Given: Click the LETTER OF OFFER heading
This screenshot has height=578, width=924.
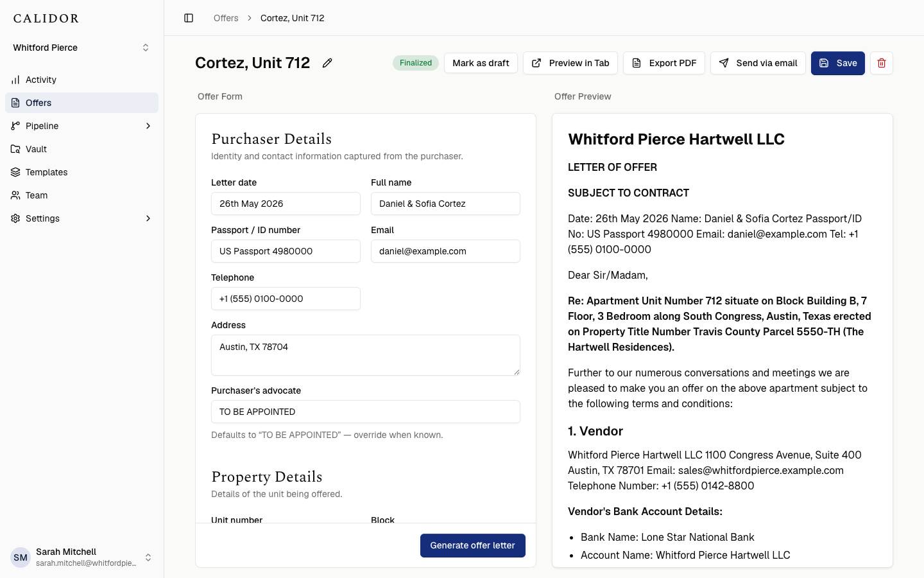Looking at the screenshot, I should 612,167.
